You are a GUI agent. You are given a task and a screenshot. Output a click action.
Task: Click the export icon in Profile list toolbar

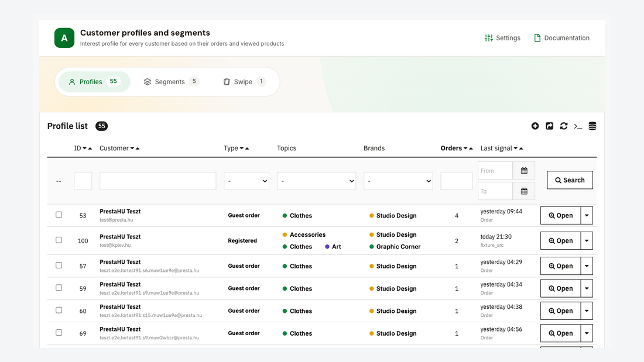pyautogui.click(x=550, y=126)
